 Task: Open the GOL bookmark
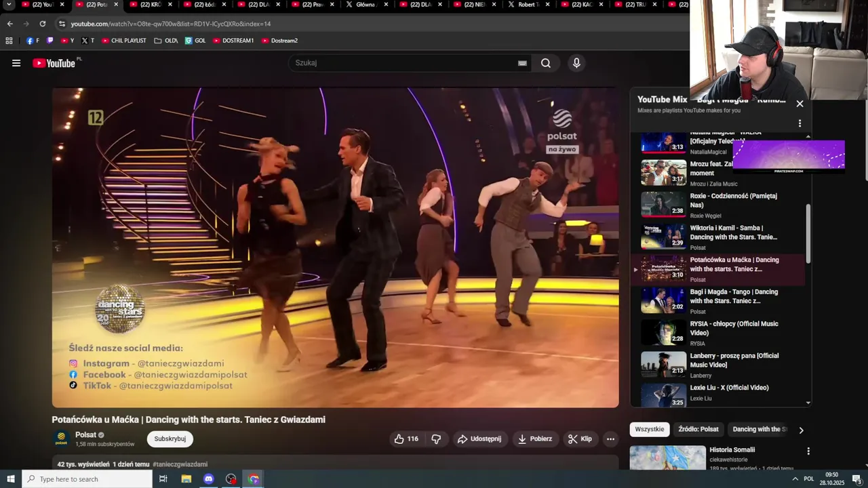pos(195,41)
